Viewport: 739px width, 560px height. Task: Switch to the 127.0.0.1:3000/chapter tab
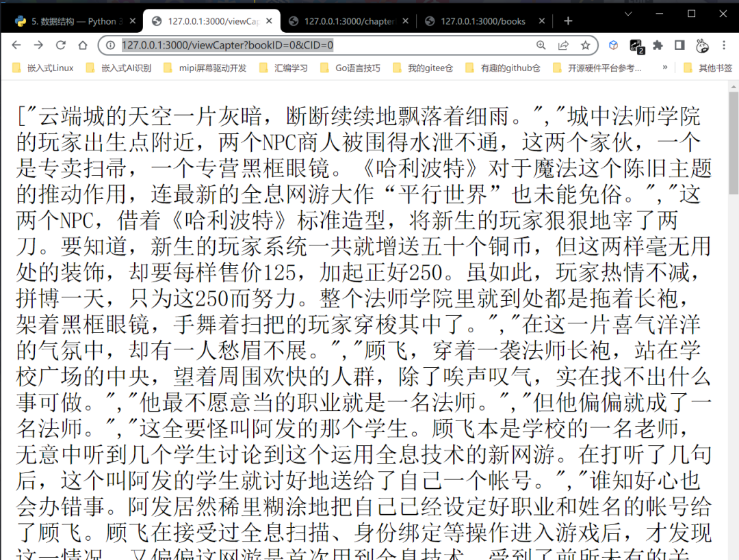[349, 21]
